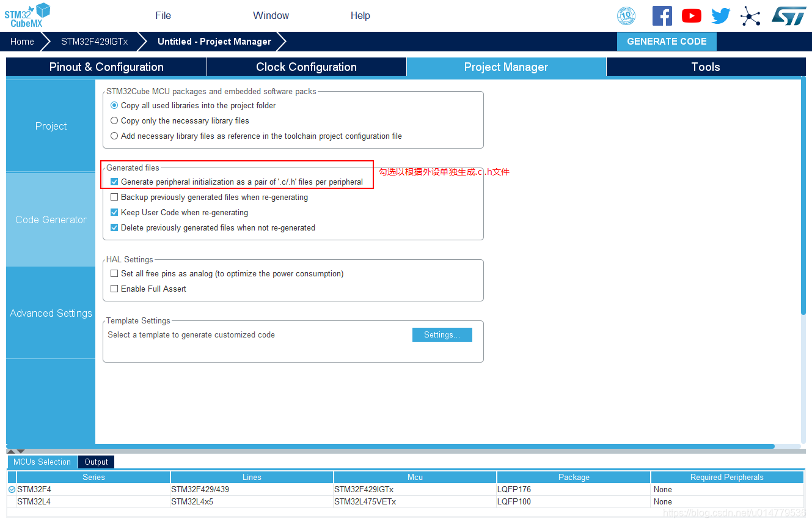
Task: Click Untitled - Project Manager breadcrumb
Action: 214,42
